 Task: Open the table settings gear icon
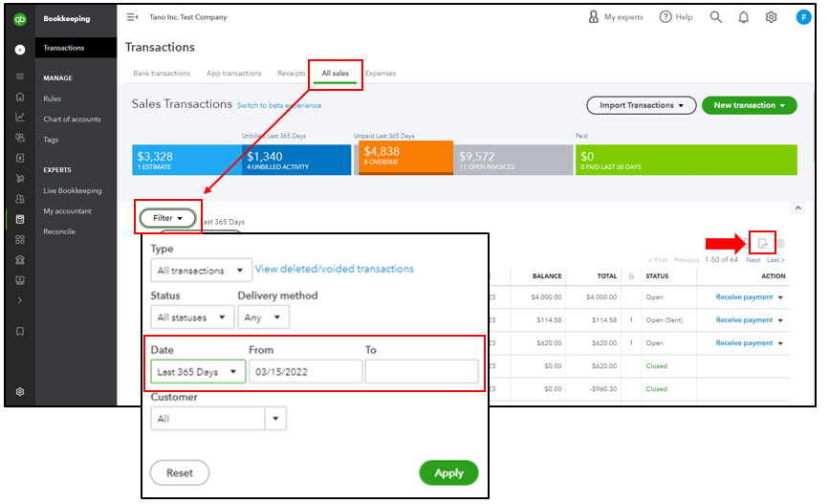point(780,244)
